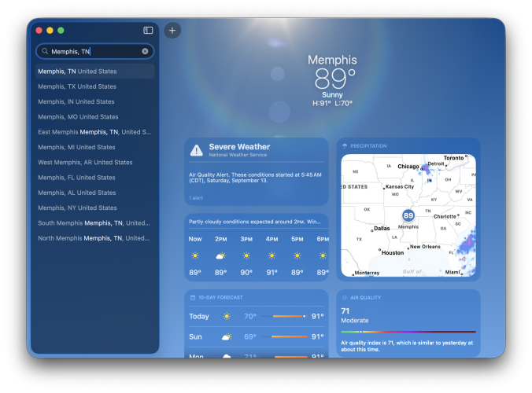Select Memphis, TN United States result

77,72
